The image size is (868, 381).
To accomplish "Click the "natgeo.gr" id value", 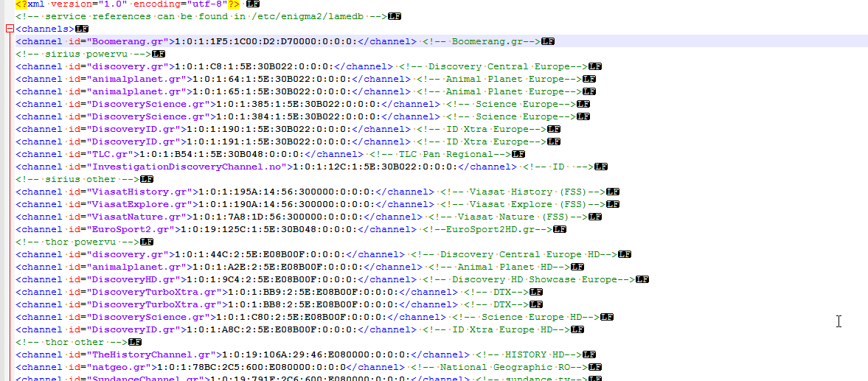I will click(119, 367).
